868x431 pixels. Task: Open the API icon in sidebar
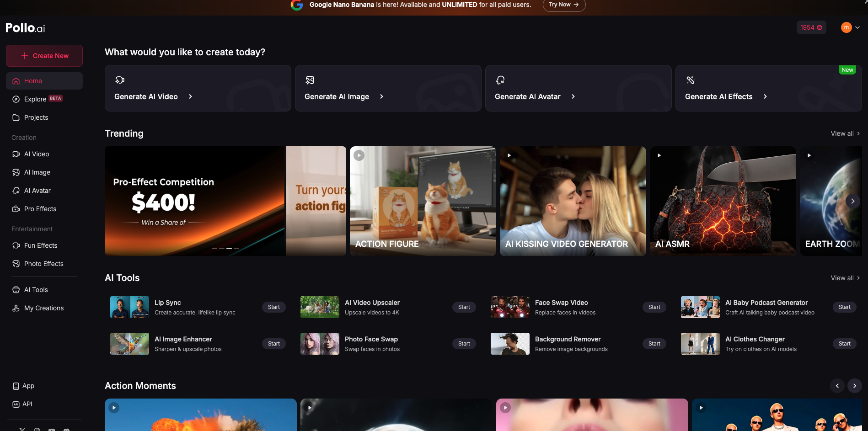16,404
